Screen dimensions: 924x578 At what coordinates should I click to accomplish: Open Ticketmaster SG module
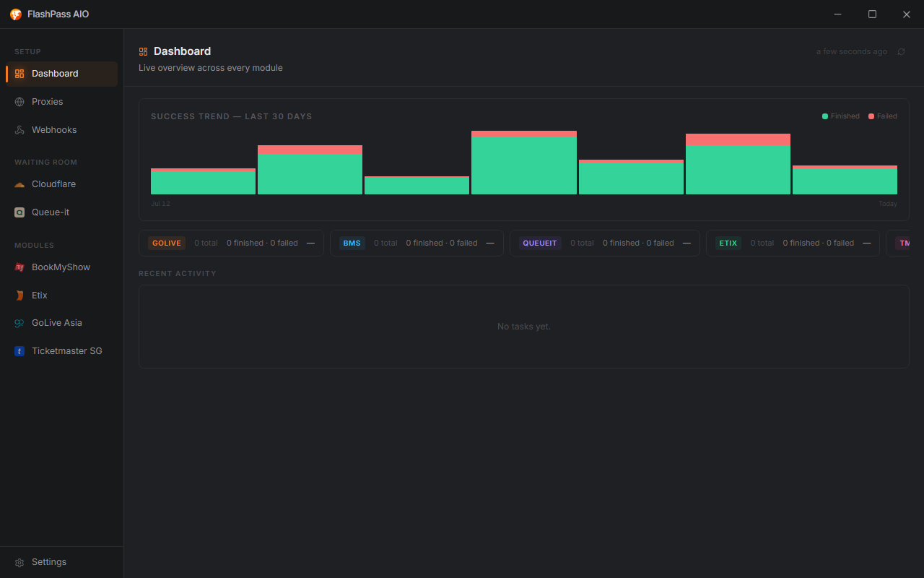pos(61,351)
